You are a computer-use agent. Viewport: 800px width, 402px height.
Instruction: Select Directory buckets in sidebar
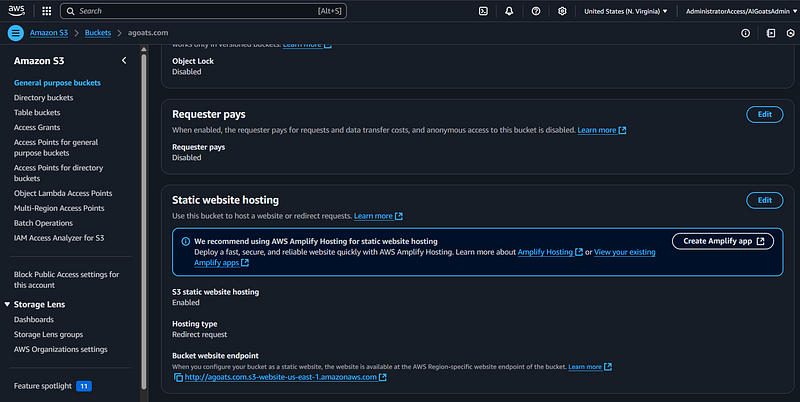click(43, 98)
